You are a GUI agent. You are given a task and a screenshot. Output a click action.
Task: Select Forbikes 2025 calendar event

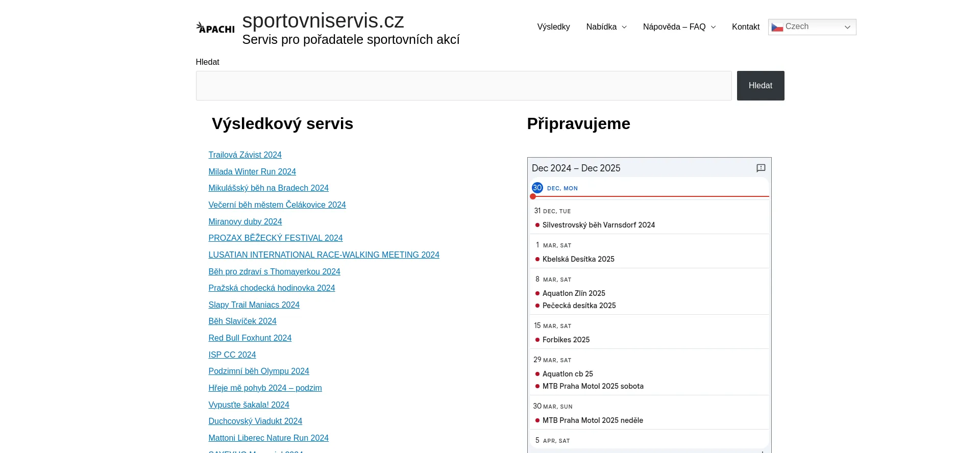click(x=566, y=340)
